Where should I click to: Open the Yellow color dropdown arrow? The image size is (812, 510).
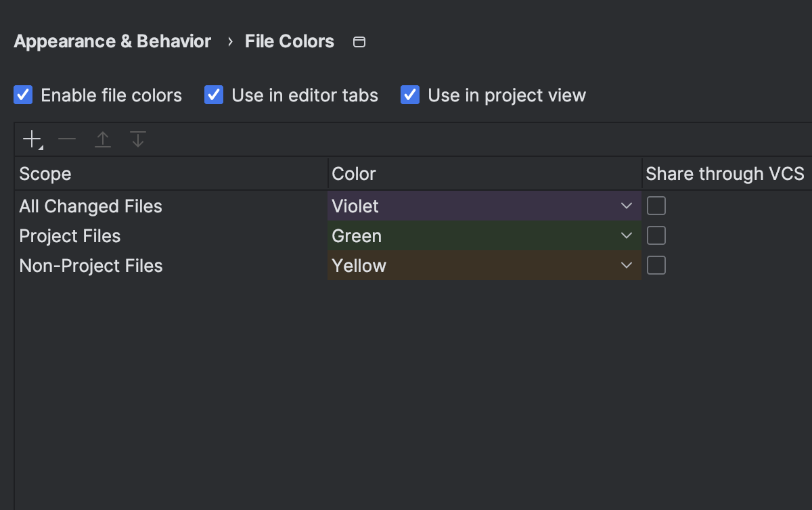point(626,265)
